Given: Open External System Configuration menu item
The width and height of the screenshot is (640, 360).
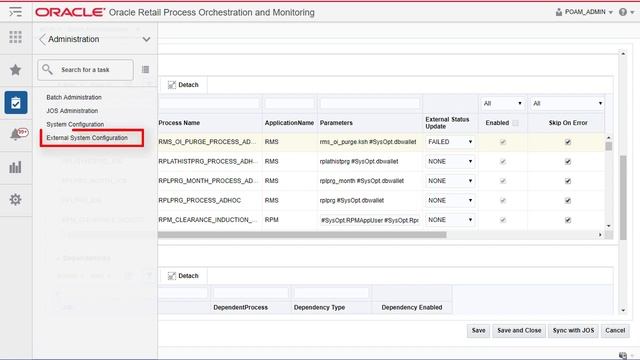Looking at the screenshot, I should [87, 138].
